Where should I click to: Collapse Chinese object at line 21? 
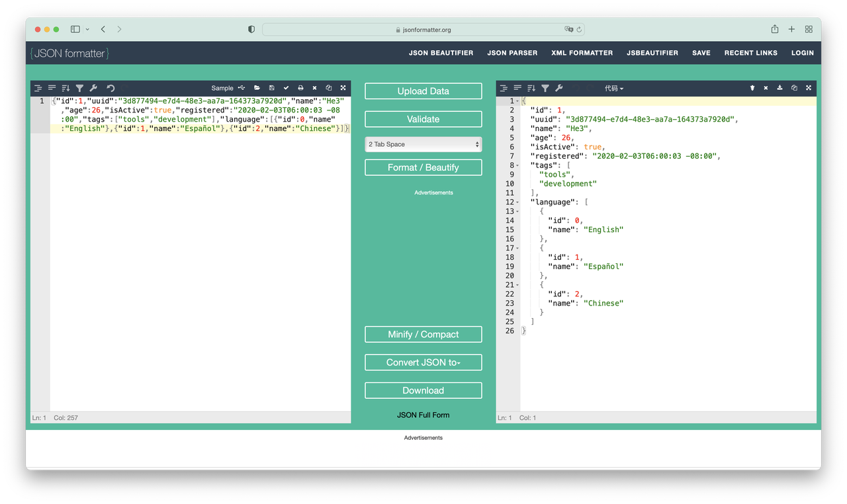pos(517,285)
